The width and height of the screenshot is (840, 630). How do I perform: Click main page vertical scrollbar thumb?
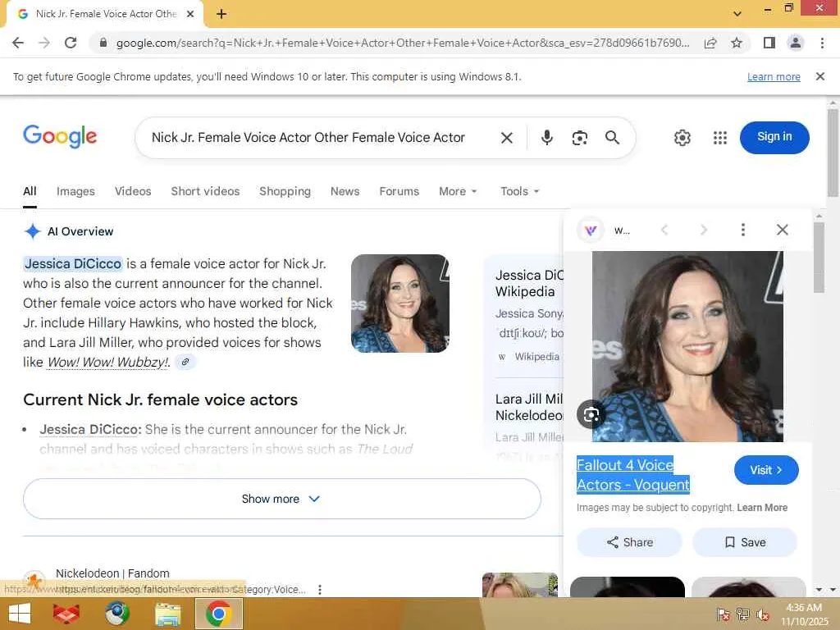[x=833, y=153]
